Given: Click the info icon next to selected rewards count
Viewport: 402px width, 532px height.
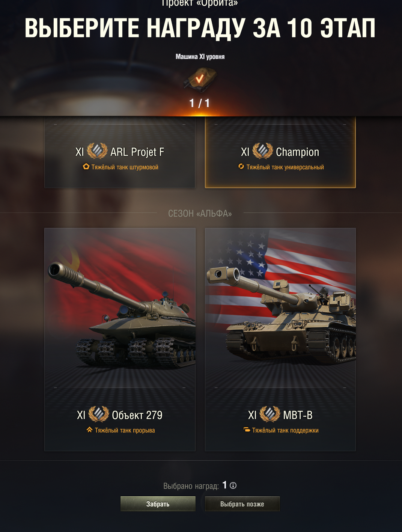Looking at the screenshot, I should tap(233, 485).
